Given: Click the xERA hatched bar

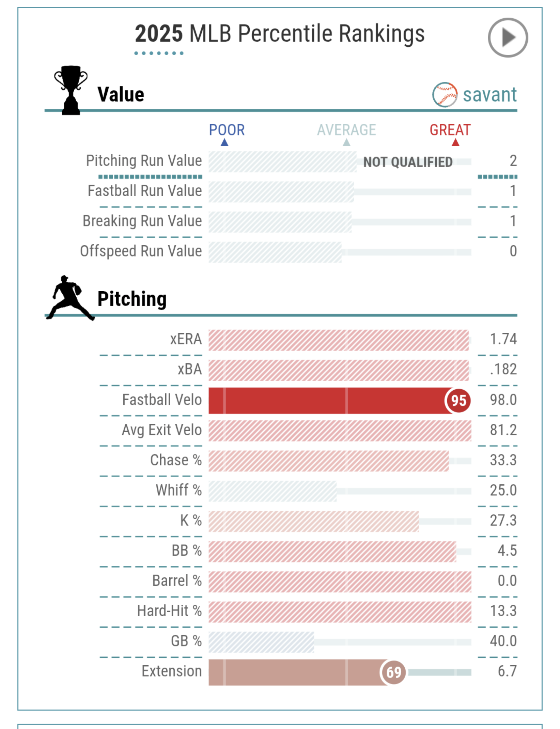Looking at the screenshot, I should [339, 340].
